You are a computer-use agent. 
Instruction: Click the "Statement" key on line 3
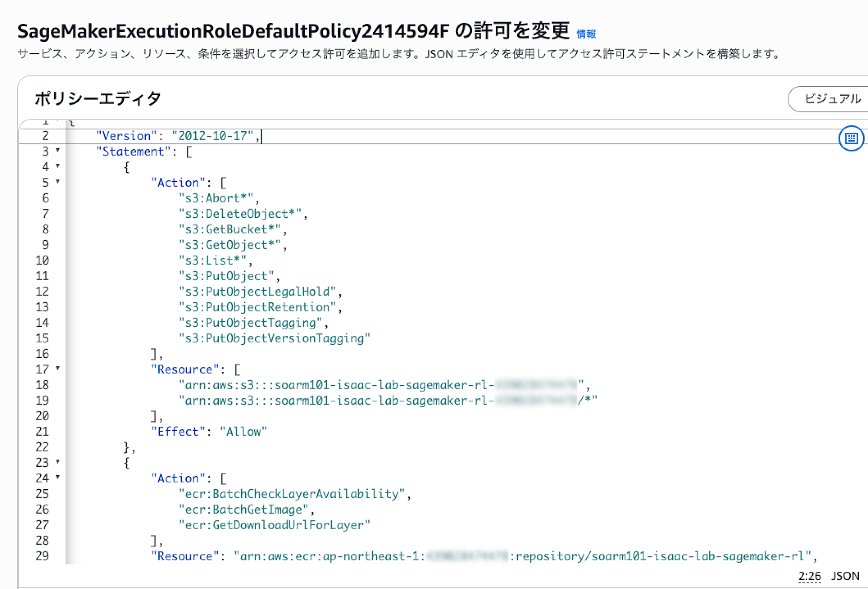click(x=133, y=151)
